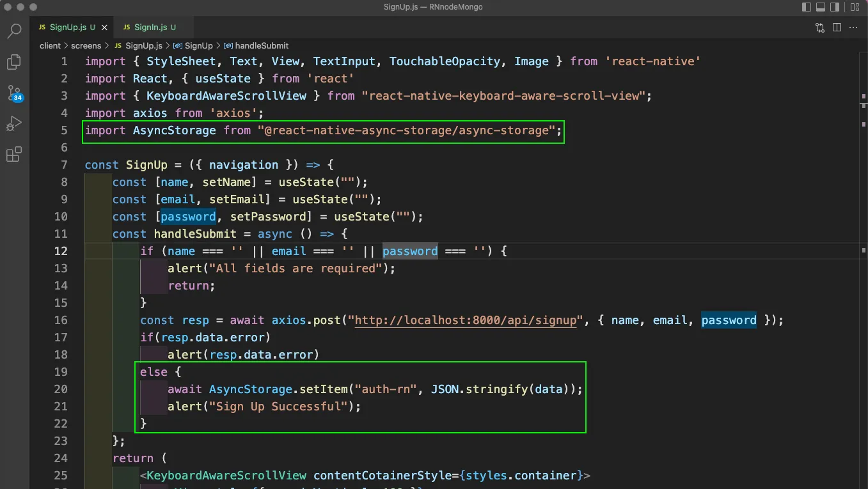The width and height of the screenshot is (868, 489).
Task: Click 'SignUp' constant name on line 7
Action: click(146, 165)
